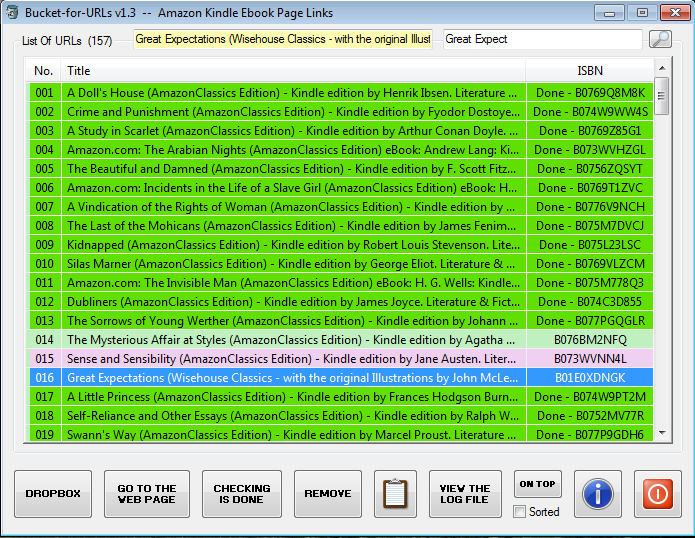695x538 pixels.
Task: Click the red power exit icon
Action: [x=657, y=494]
